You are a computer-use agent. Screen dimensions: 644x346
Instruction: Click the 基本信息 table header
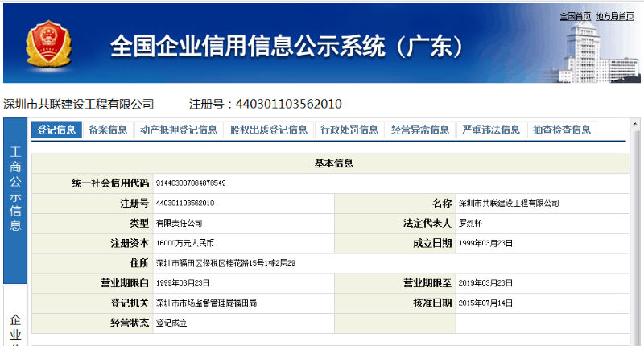333,163
